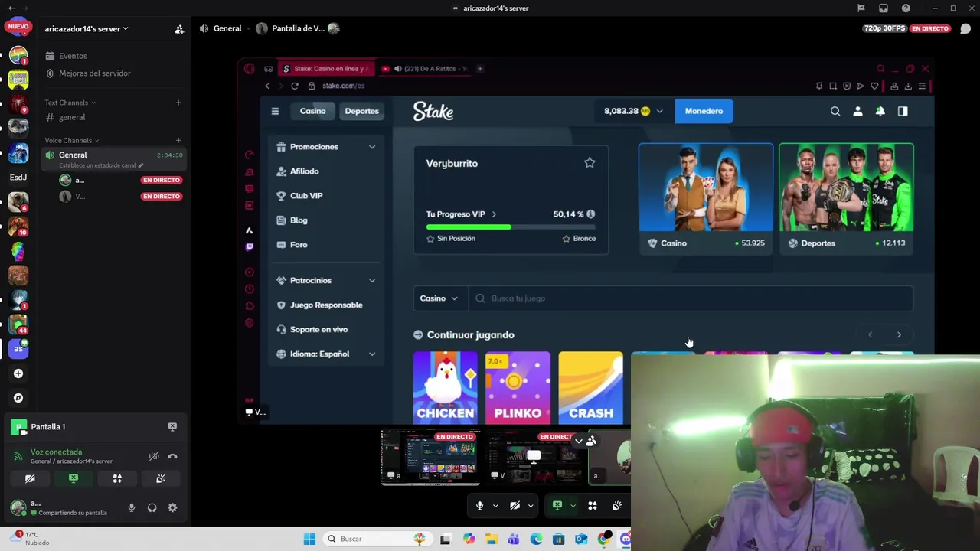Toggle microphone in bottom stream control bar

pyautogui.click(x=479, y=506)
